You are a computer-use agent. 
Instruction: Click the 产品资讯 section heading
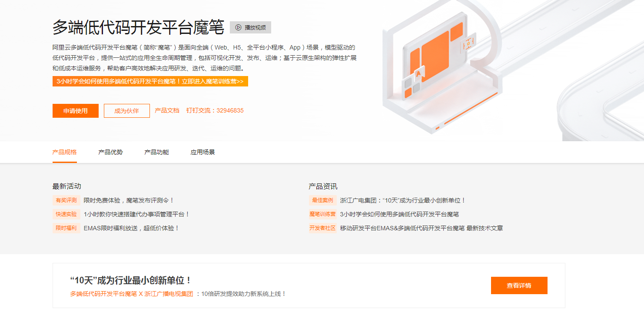coord(323,186)
